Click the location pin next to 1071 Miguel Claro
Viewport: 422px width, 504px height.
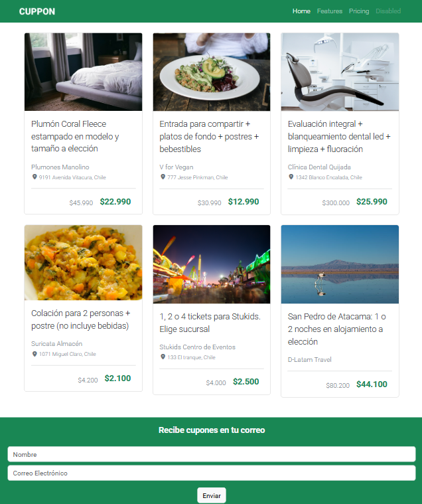coord(35,354)
